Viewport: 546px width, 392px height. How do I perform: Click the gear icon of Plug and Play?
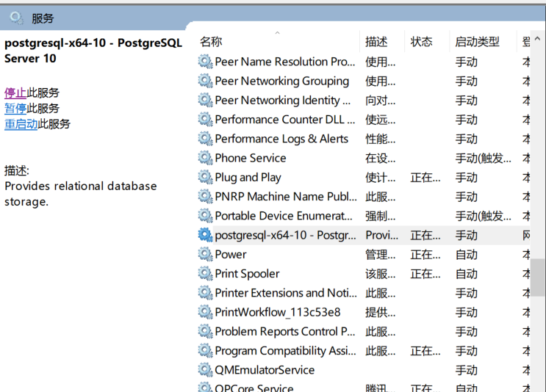point(206,178)
